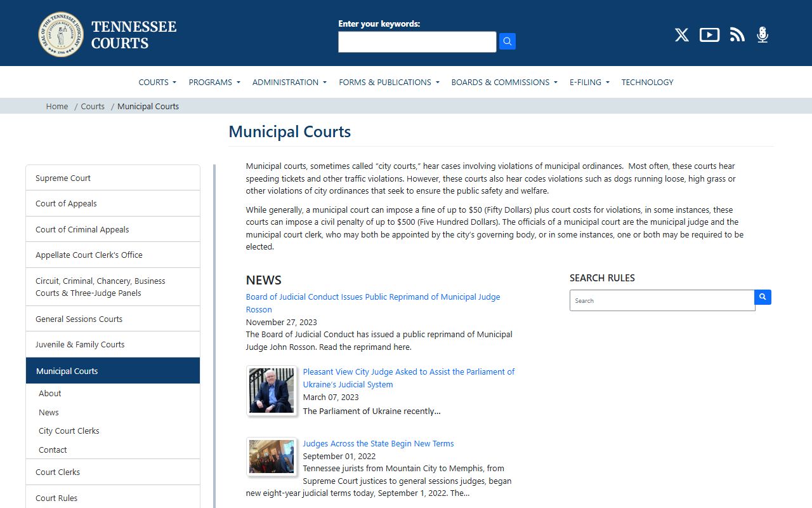Screen dimensions: 812x508
Task: Expand the E-Filing dropdown menu
Action: 589,82
